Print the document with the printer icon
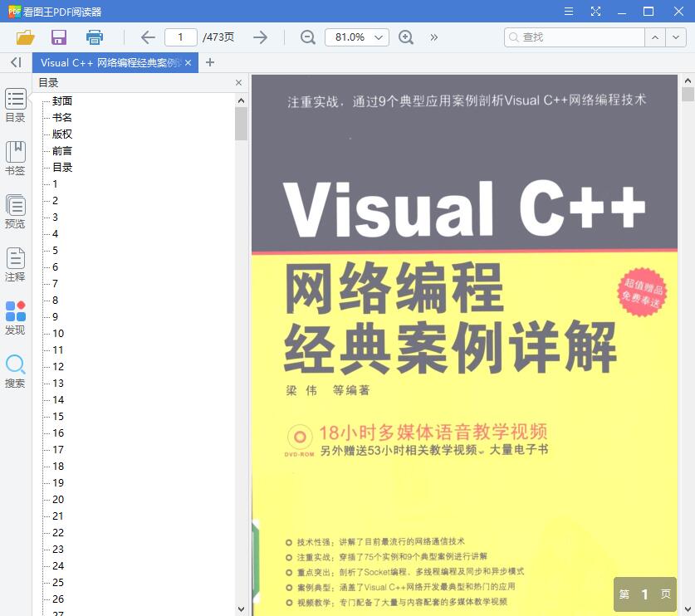Image resolution: width=695 pixels, height=616 pixels. pos(95,37)
